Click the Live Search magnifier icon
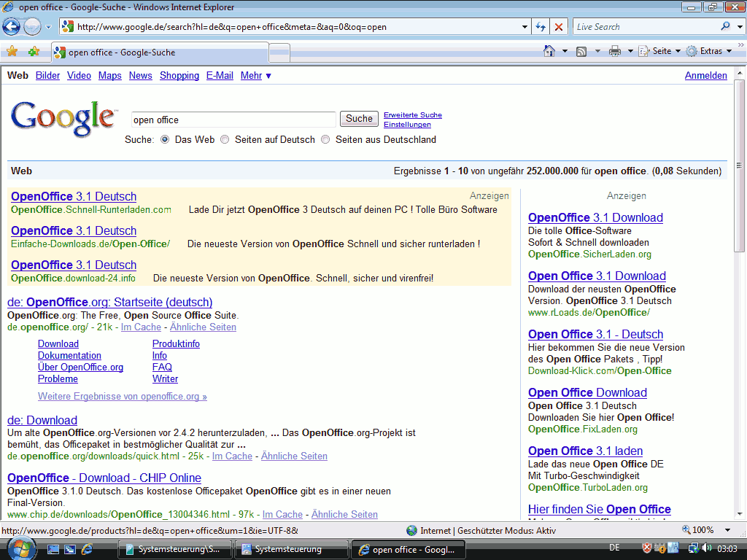This screenshot has width=747, height=560. point(725,27)
